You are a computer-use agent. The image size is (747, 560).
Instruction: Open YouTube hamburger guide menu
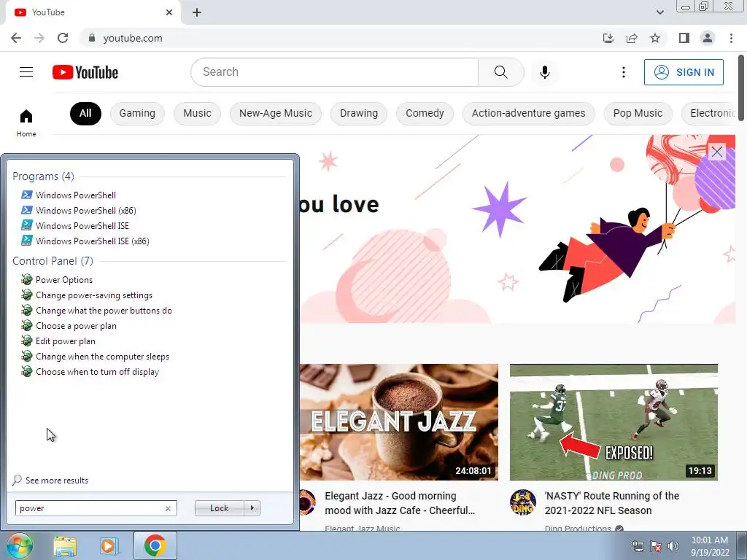pyautogui.click(x=26, y=72)
